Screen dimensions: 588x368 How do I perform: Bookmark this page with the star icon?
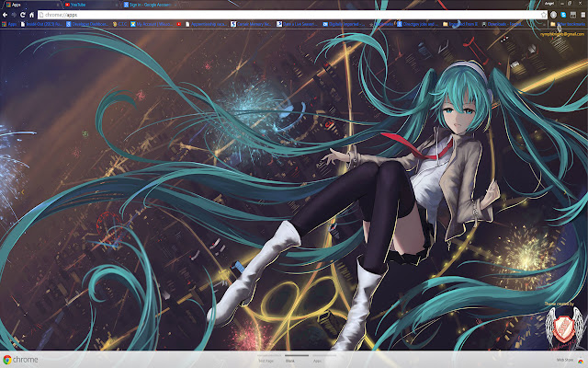coord(543,15)
